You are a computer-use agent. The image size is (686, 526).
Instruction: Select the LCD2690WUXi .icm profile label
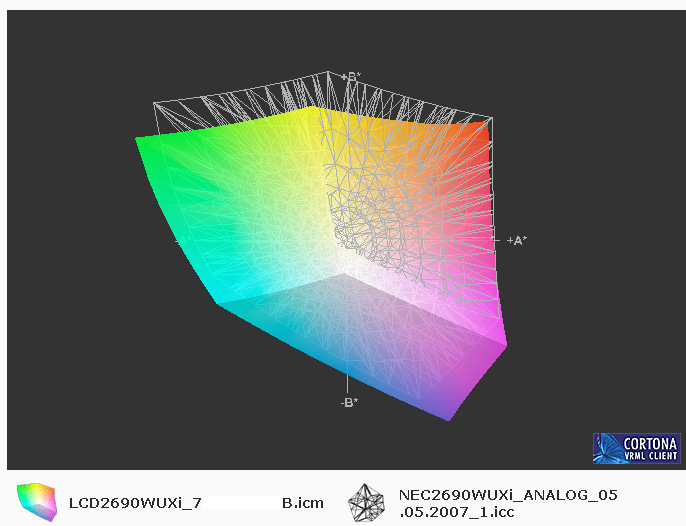coord(195,502)
